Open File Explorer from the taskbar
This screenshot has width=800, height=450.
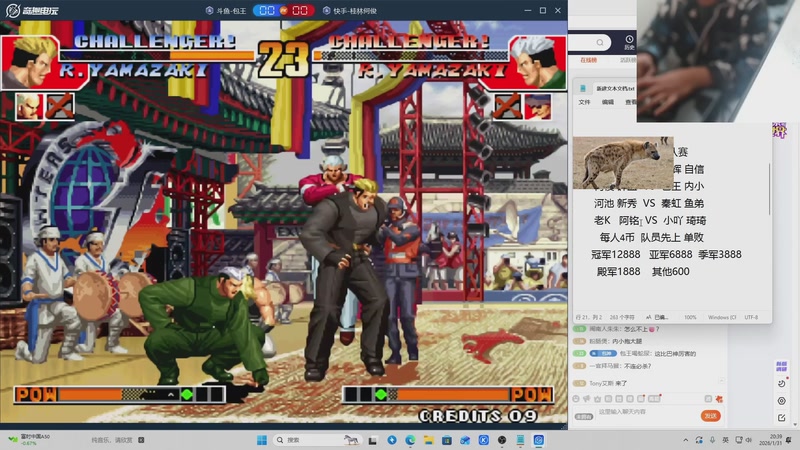(429, 440)
